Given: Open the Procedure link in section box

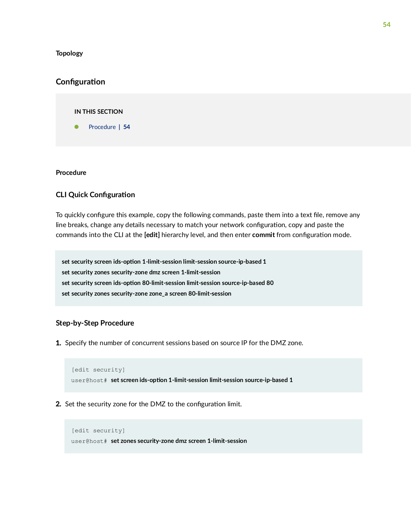Looking at the screenshot, I should [102, 127].
